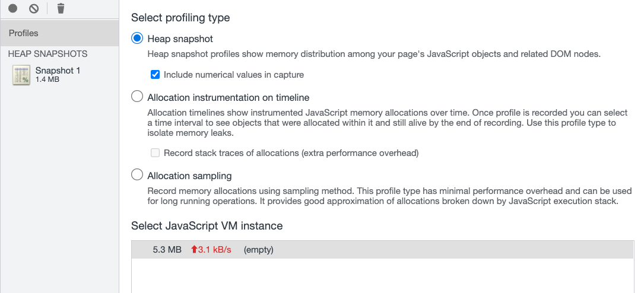Click the 3.1 kB/s allocation rate
This screenshot has height=293, width=644.
point(215,250)
